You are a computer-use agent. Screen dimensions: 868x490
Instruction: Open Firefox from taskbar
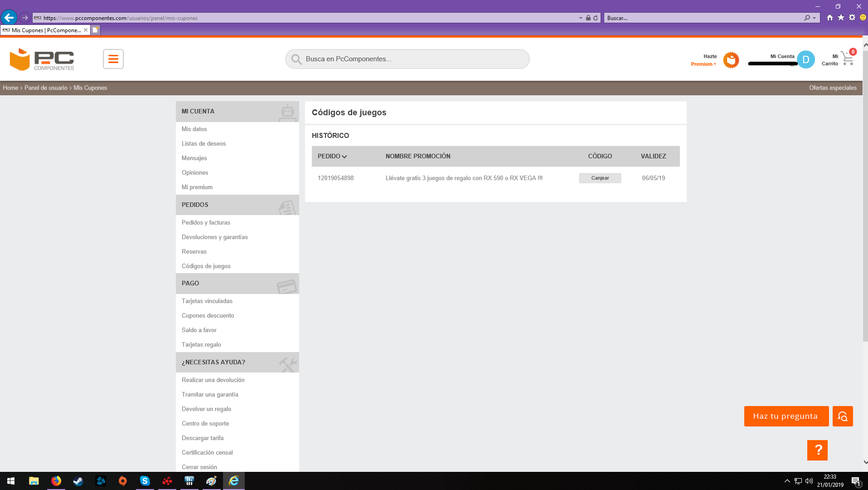pyautogui.click(x=56, y=481)
